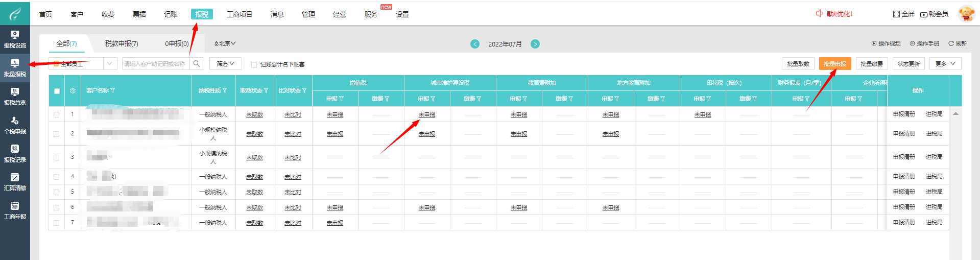Type in the customer name search field
980x260 pixels.
coord(155,64)
